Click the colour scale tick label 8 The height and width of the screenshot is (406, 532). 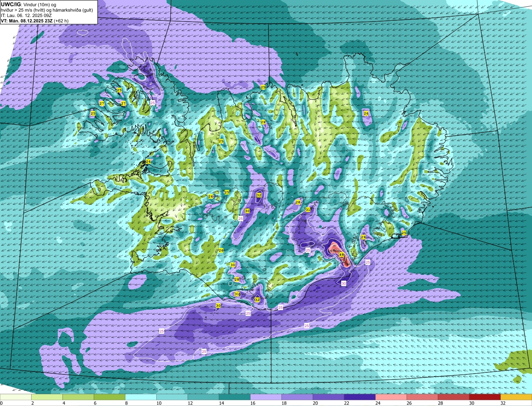126,403
